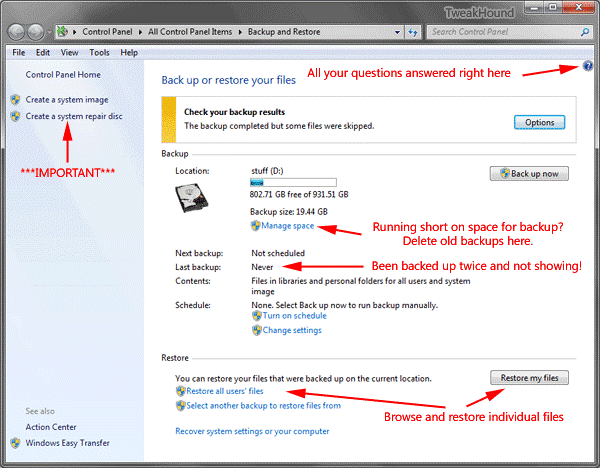The width and height of the screenshot is (600, 468).
Task: Click the Back up now button
Action: [529, 174]
